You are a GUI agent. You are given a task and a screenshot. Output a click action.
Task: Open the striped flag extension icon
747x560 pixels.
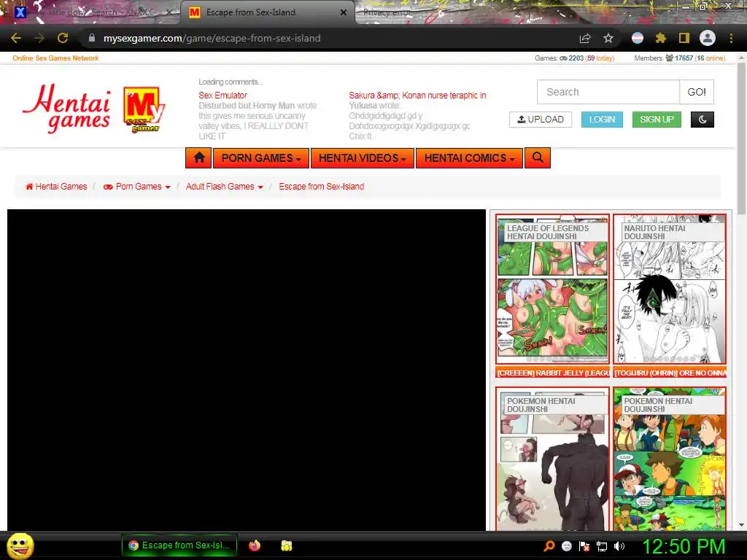(638, 38)
